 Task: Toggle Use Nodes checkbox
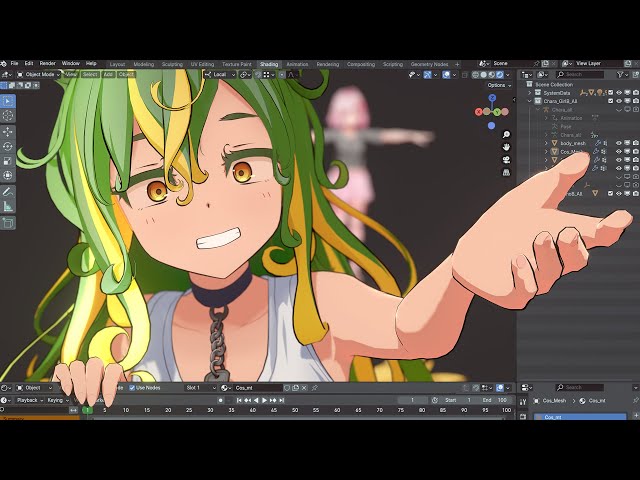pos(132,388)
